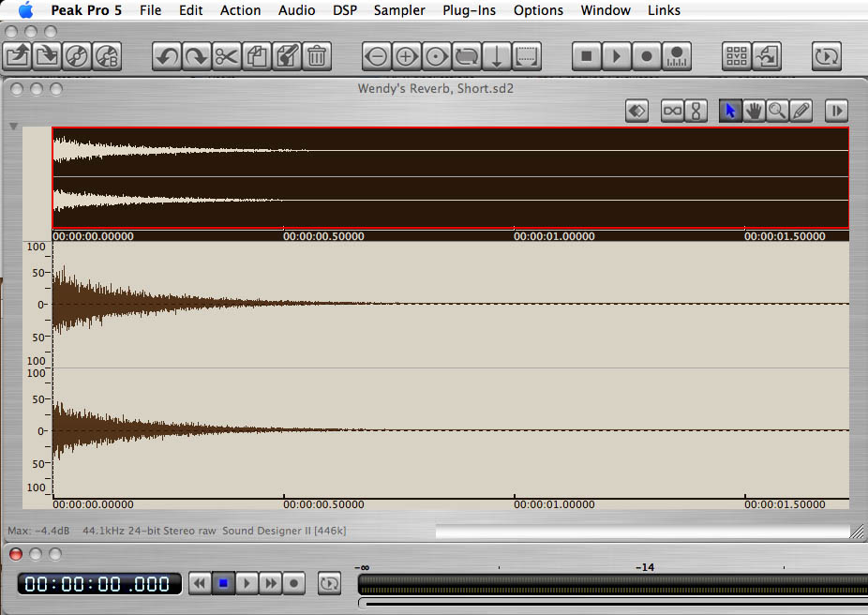Click '44.1kHz 24-bit Stereo raw' file info

[149, 531]
